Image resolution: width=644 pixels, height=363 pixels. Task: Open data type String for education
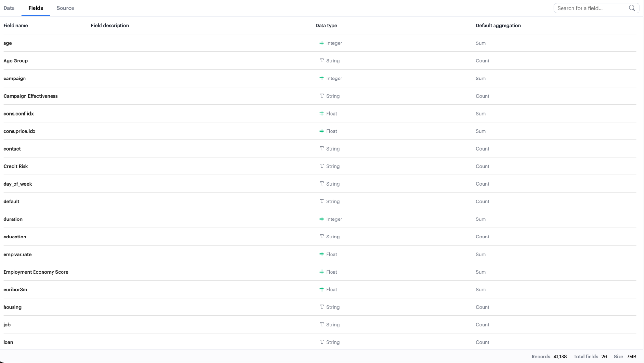tap(332, 237)
